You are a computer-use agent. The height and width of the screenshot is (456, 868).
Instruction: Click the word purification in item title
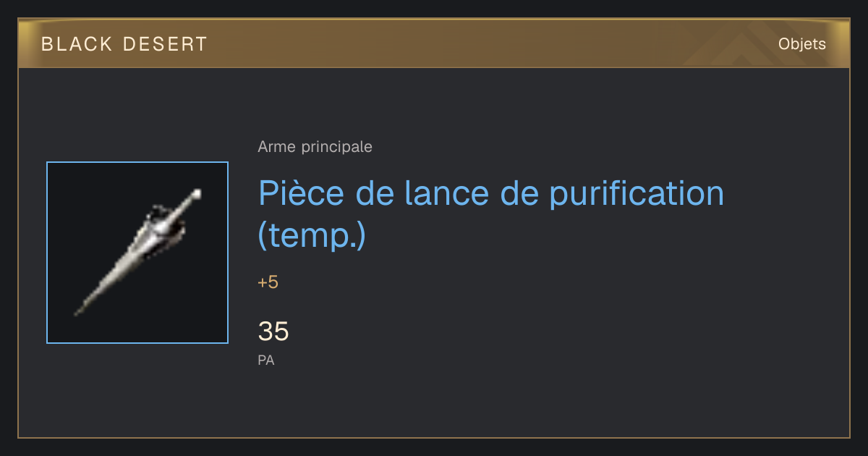[x=637, y=195]
